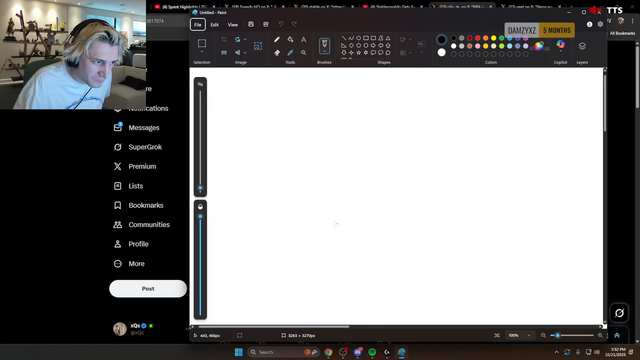
Task: Open the View menu in Paint
Action: click(x=233, y=24)
